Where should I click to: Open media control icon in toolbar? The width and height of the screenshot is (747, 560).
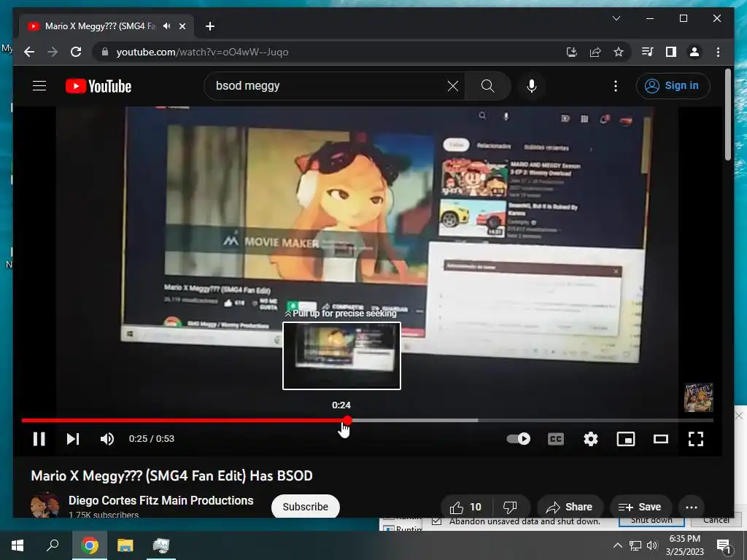pos(648,52)
